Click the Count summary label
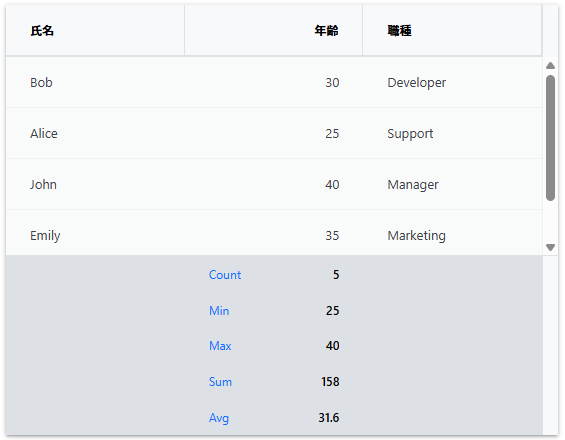 point(225,275)
